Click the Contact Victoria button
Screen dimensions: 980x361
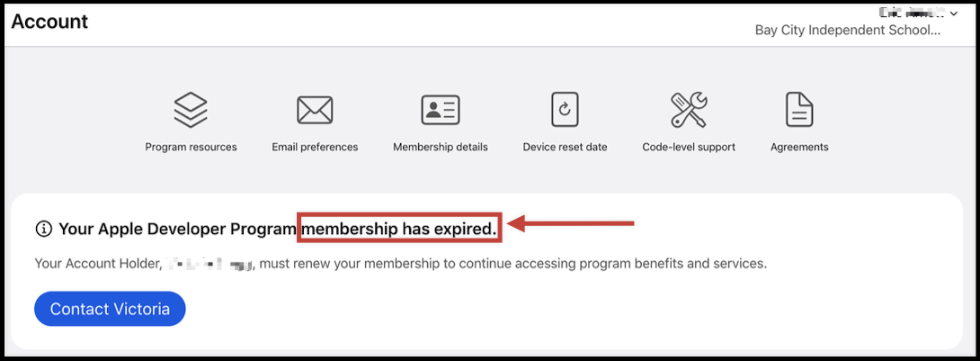pyautogui.click(x=110, y=309)
